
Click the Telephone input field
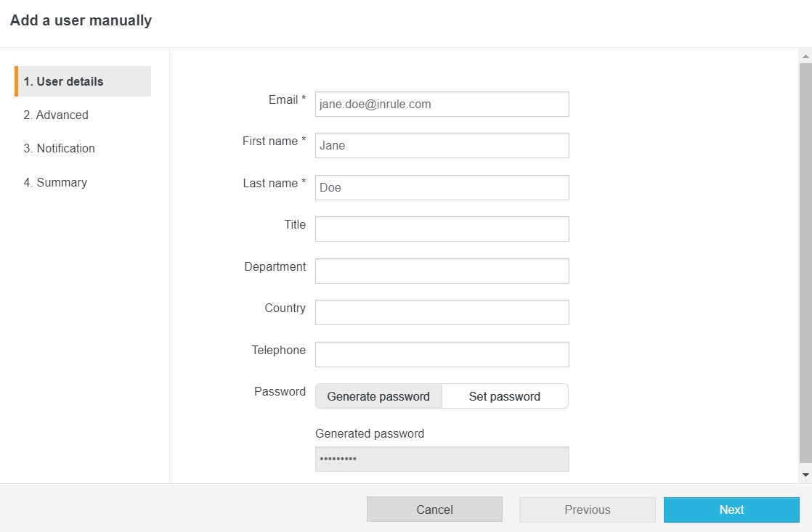pyautogui.click(x=442, y=354)
